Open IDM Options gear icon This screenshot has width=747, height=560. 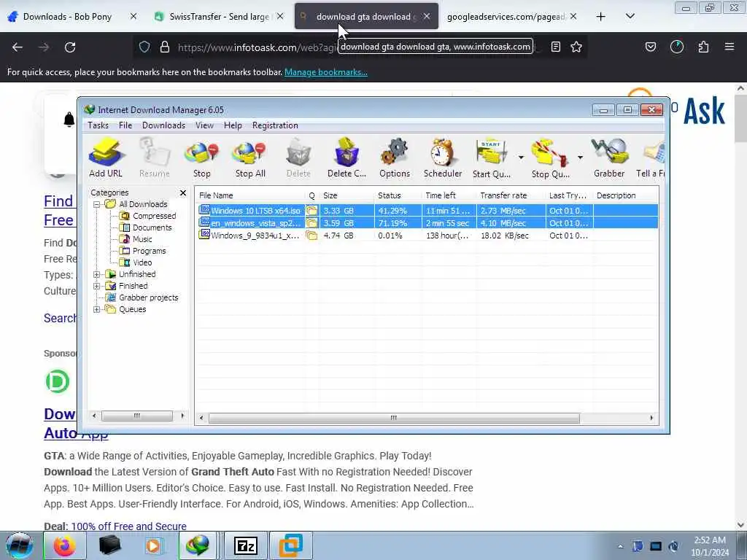pos(395,157)
